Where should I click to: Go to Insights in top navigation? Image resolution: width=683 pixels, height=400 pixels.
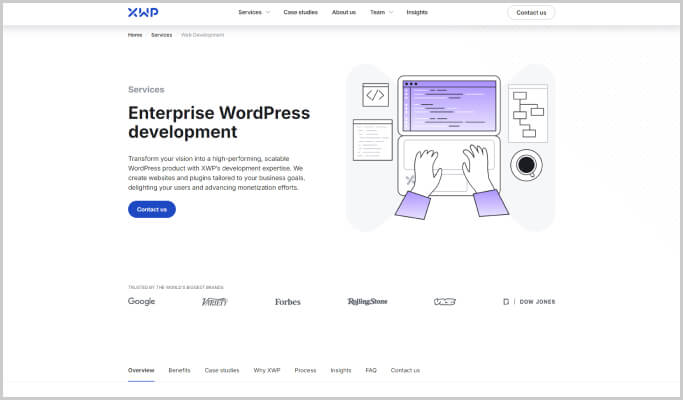tap(417, 13)
